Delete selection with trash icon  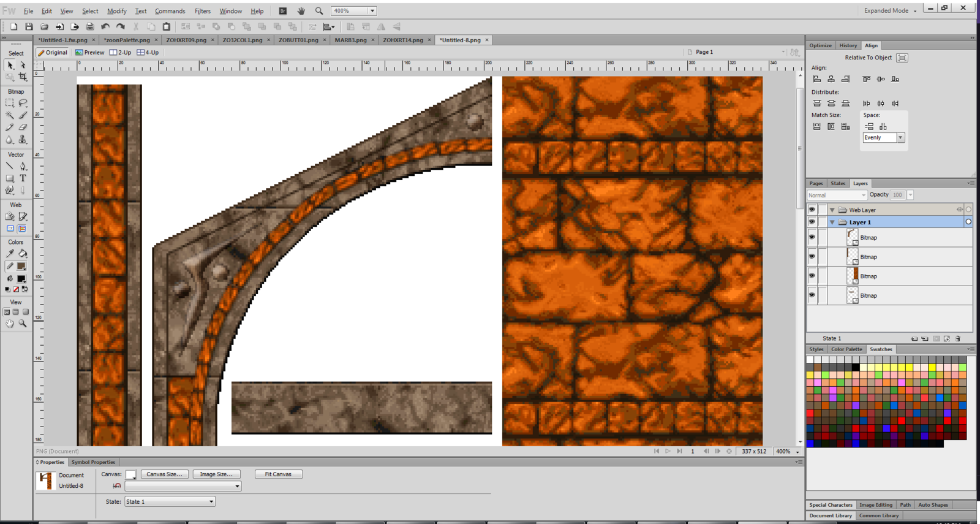[x=958, y=338]
